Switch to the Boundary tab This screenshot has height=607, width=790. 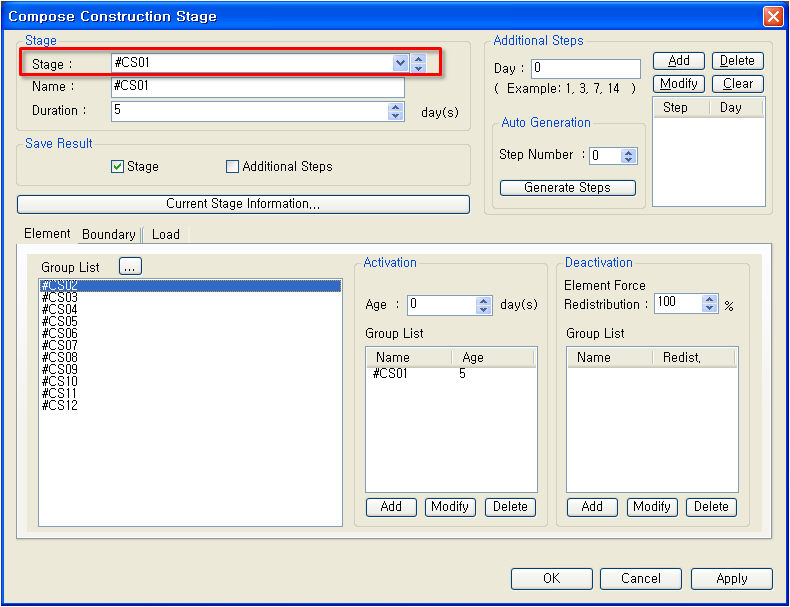pos(109,235)
